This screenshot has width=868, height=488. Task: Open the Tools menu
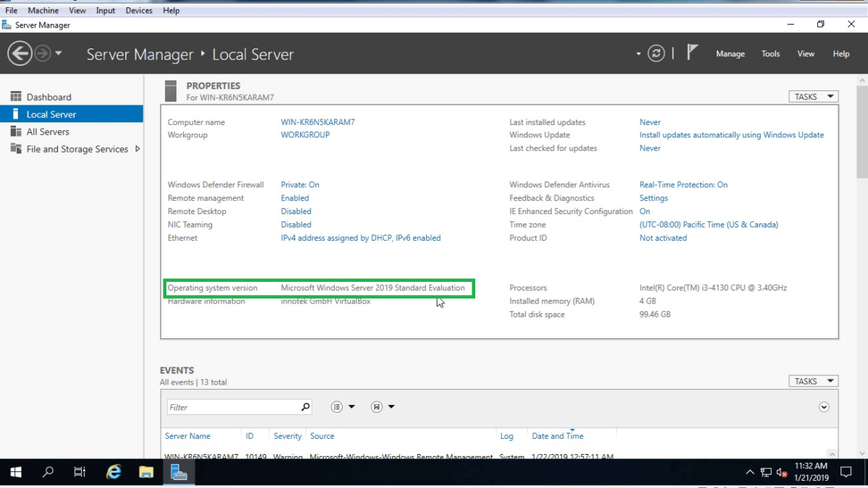tap(770, 54)
